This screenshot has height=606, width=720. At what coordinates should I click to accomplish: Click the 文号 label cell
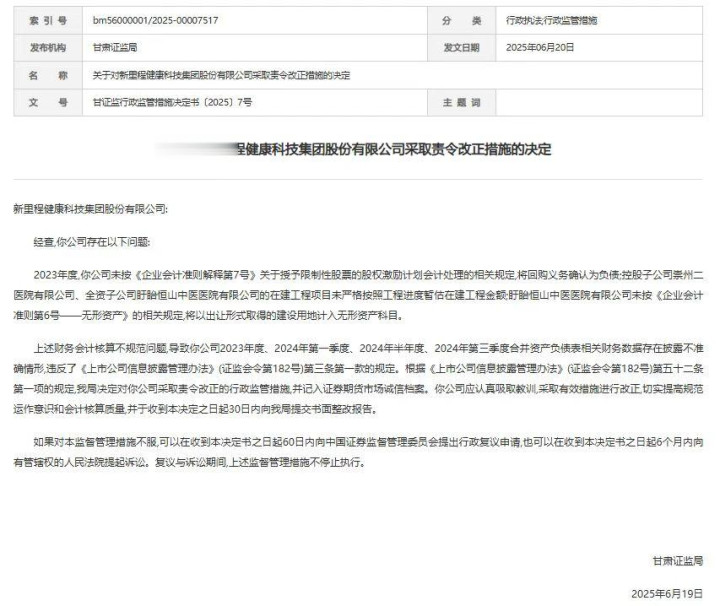[x=48, y=102]
